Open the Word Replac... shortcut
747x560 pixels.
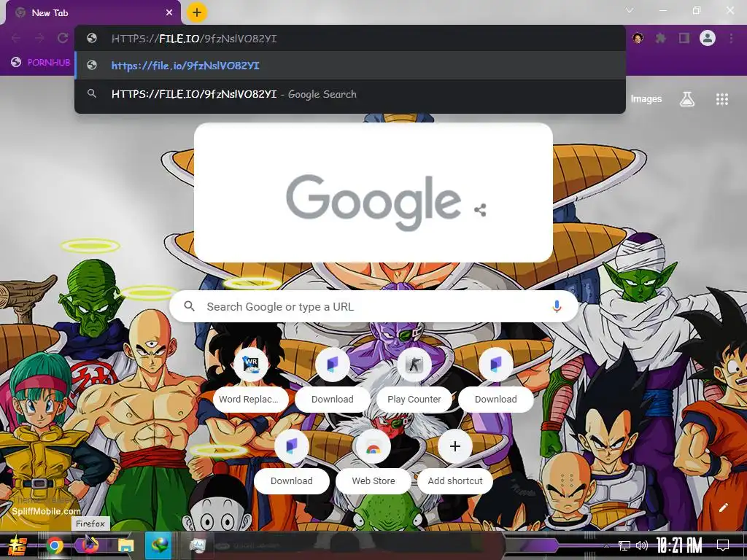coord(251,380)
